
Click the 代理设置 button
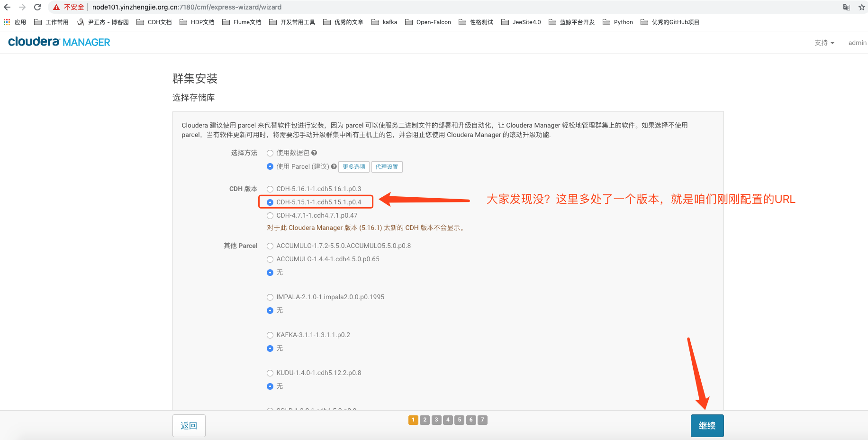coord(387,167)
